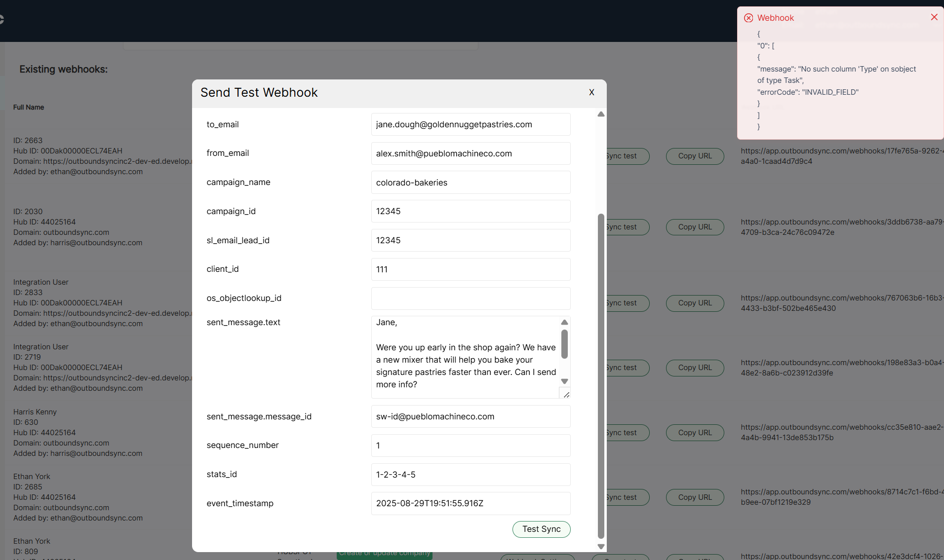
Task: Click the modal scrollbar up arrow
Action: (600, 114)
